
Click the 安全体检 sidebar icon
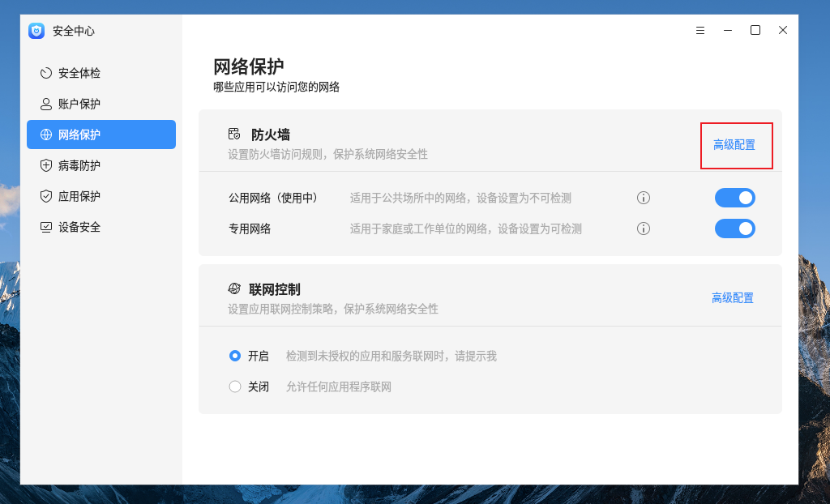[x=46, y=73]
